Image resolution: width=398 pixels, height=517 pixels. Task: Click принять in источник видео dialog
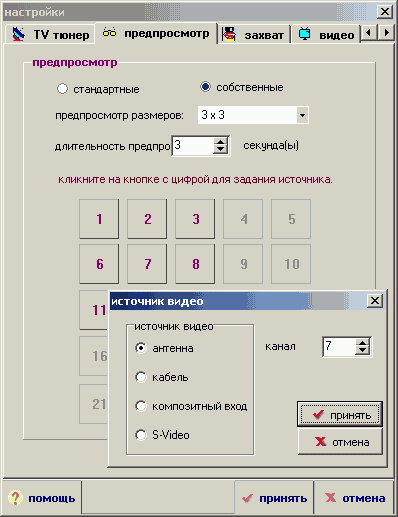pos(340,414)
